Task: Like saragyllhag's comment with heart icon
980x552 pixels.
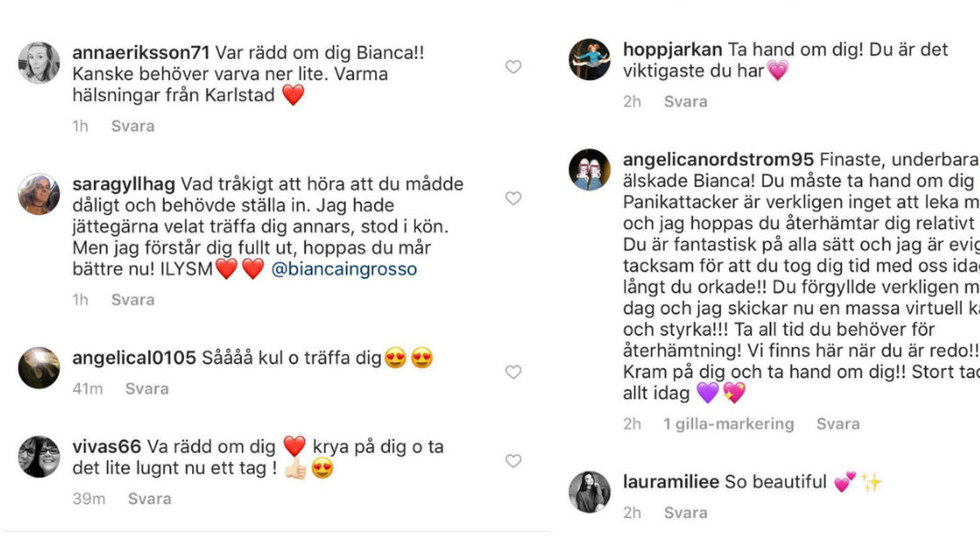Action: tap(513, 198)
